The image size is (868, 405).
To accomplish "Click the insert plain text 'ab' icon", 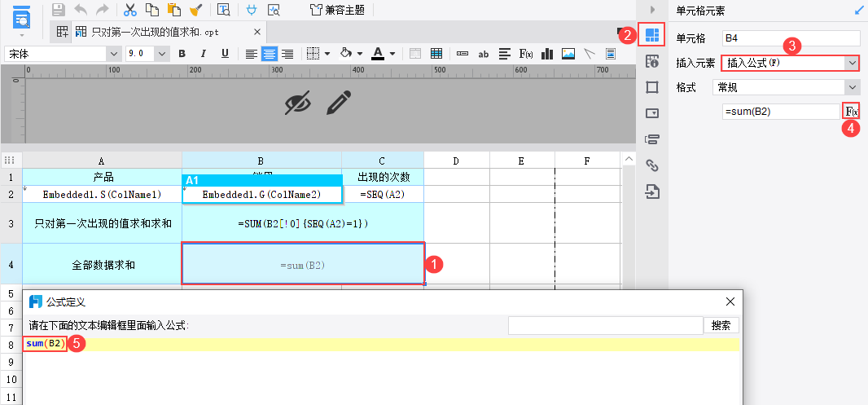I will click(484, 54).
